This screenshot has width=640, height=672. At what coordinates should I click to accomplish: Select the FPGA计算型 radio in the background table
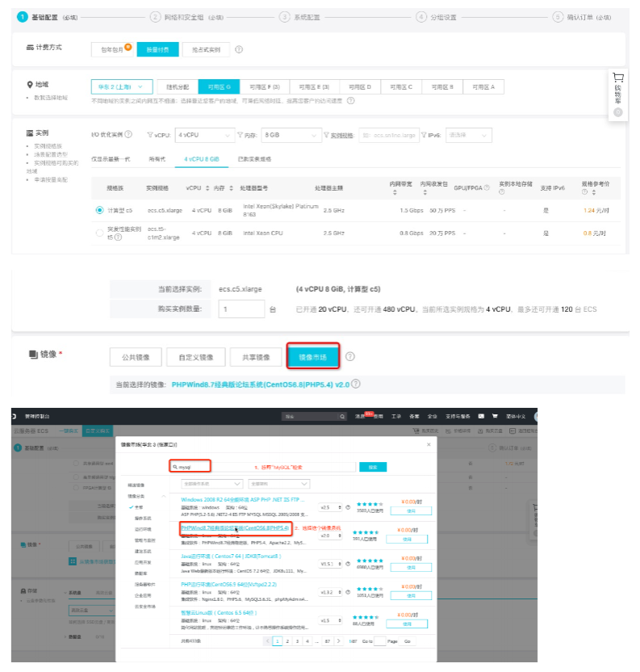76,488
